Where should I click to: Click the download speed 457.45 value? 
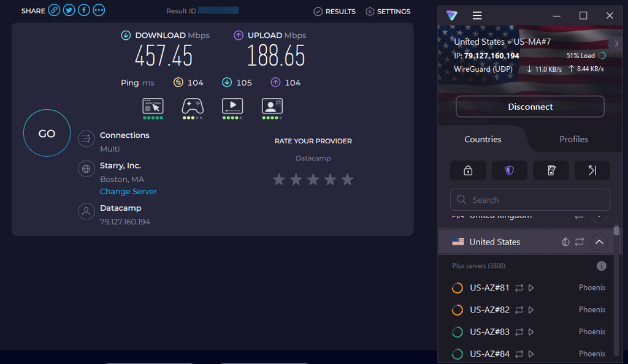tap(164, 56)
